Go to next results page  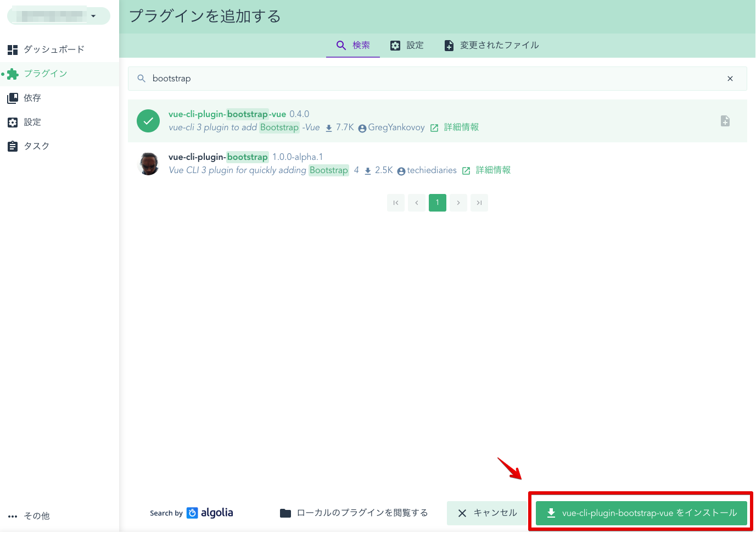point(458,203)
